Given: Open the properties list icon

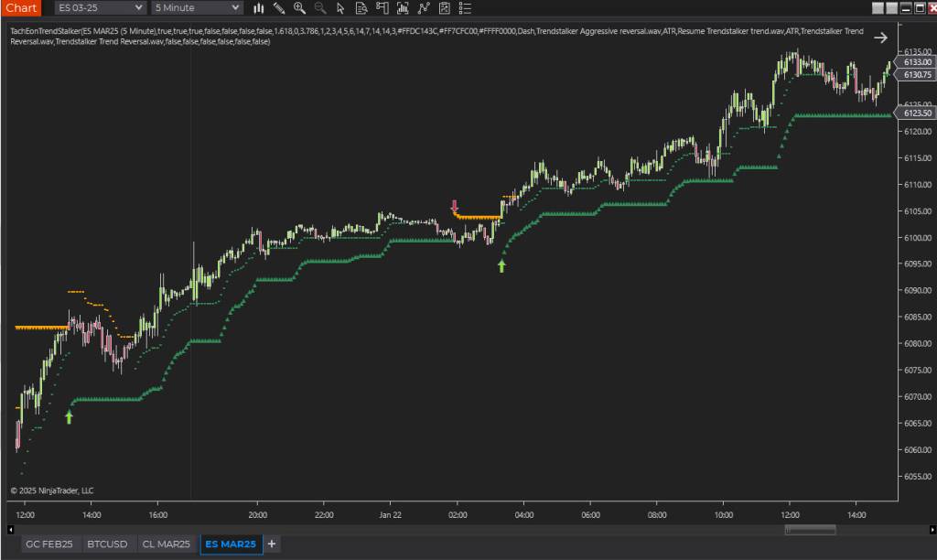Looking at the screenshot, I should click(x=465, y=8).
